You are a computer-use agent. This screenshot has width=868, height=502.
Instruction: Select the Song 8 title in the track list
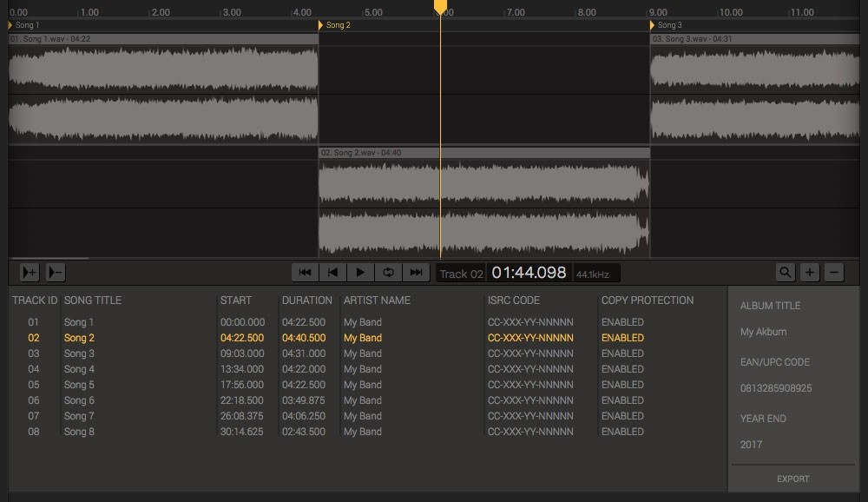pyautogui.click(x=79, y=431)
